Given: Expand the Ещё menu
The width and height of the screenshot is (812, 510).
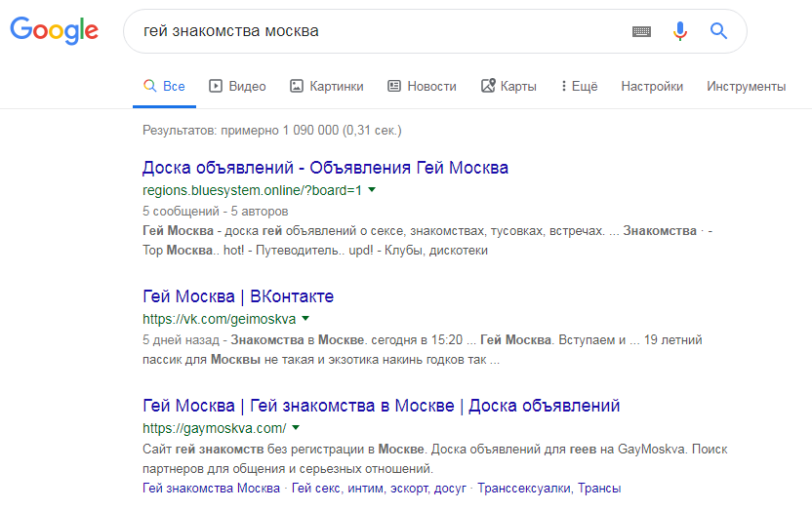Looking at the screenshot, I should click(x=579, y=86).
